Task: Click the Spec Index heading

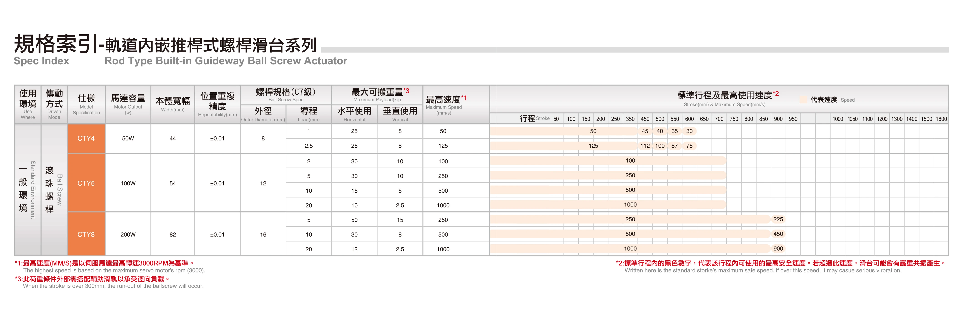Action: [x=41, y=61]
